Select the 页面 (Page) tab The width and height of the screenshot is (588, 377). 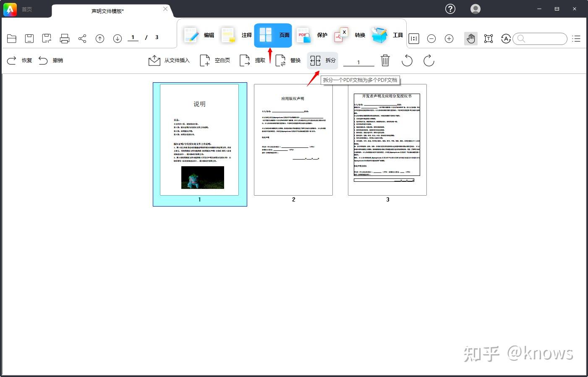[273, 35]
